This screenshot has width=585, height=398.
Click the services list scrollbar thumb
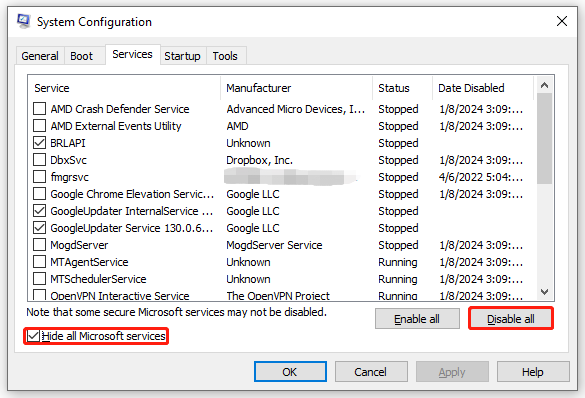(x=544, y=138)
